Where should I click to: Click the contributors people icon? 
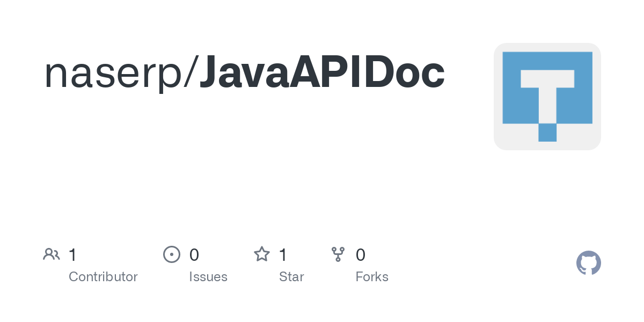coord(52,254)
